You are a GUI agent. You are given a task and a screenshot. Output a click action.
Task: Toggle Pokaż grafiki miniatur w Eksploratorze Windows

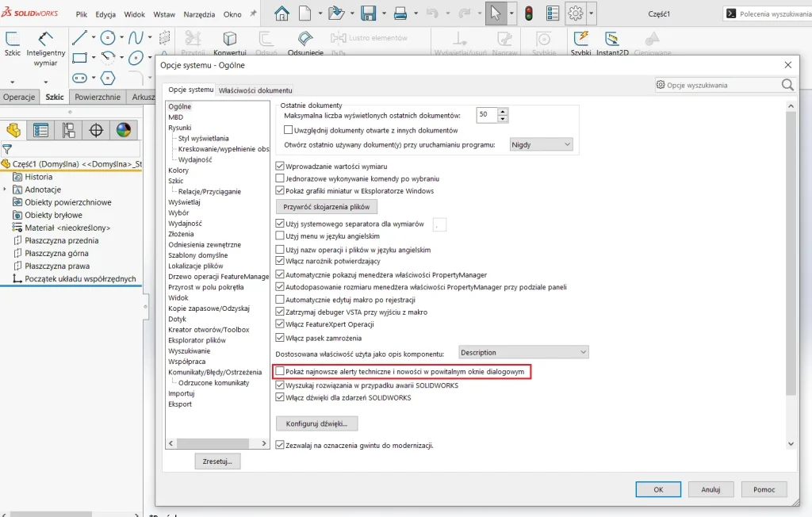[x=280, y=190]
